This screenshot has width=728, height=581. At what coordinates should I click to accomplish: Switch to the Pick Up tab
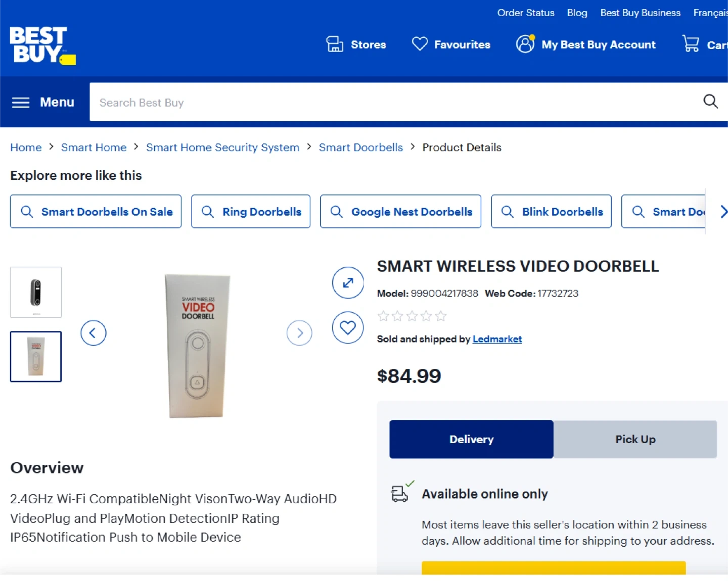click(x=635, y=439)
